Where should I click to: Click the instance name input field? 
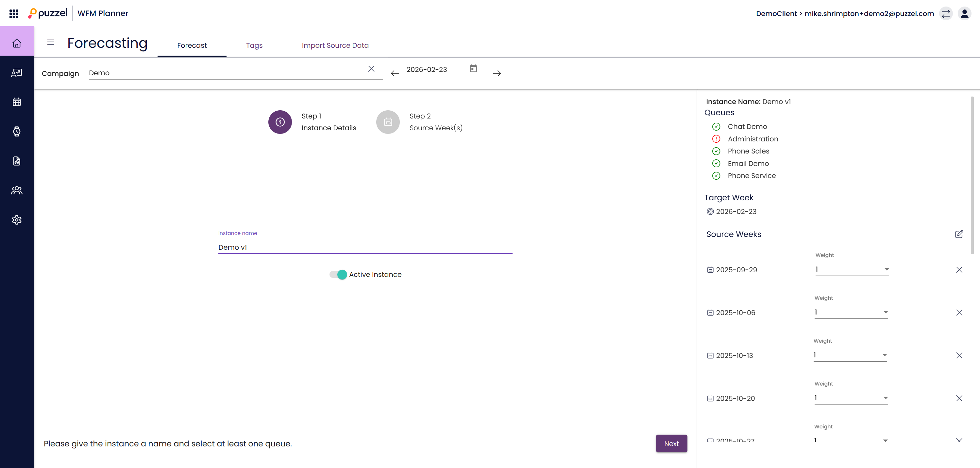pos(365,247)
